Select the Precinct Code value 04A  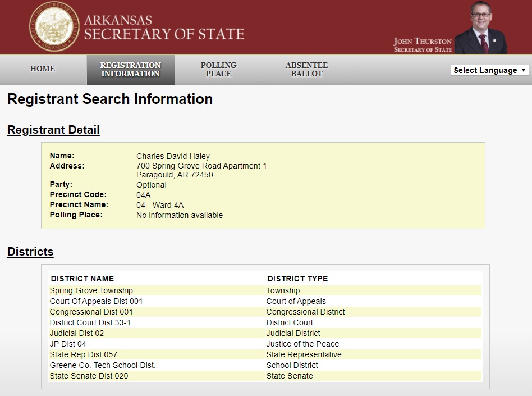pos(144,195)
